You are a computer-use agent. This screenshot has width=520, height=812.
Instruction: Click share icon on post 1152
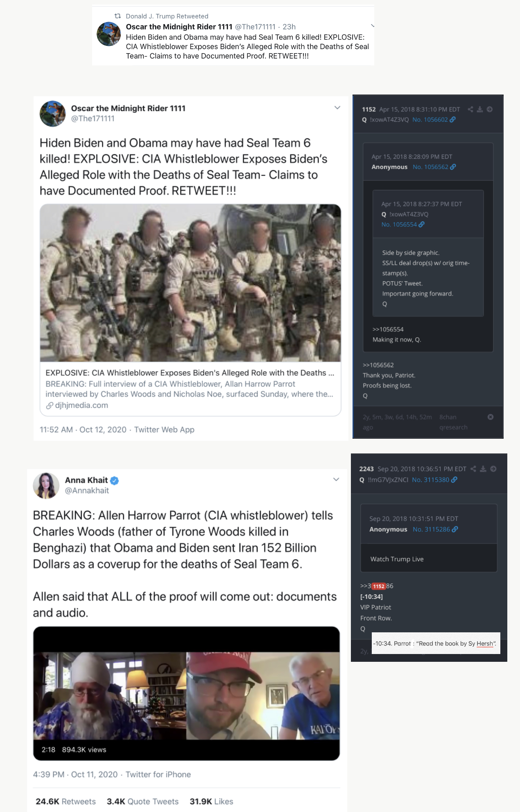[470, 109]
